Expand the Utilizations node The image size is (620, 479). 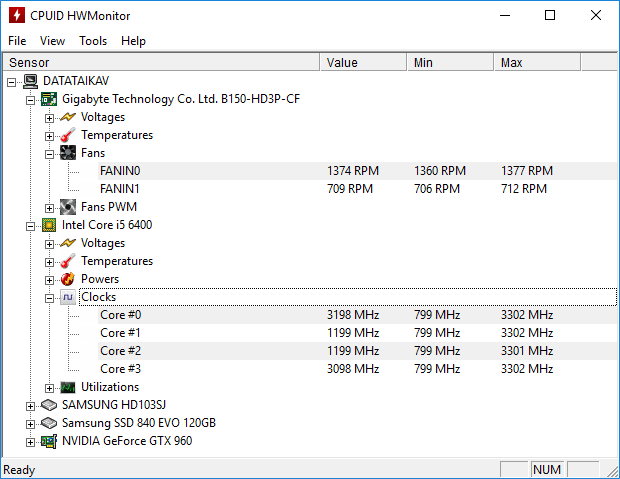(49, 388)
